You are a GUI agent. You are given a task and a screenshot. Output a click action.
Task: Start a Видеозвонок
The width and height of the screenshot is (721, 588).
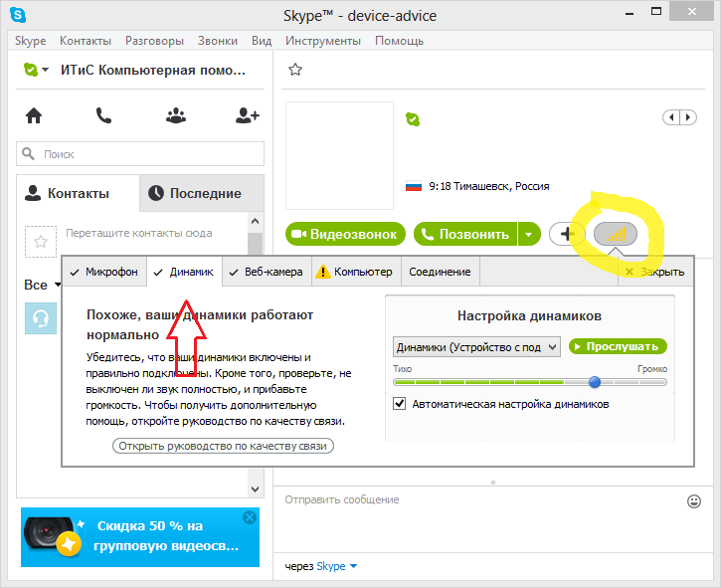pyautogui.click(x=345, y=234)
